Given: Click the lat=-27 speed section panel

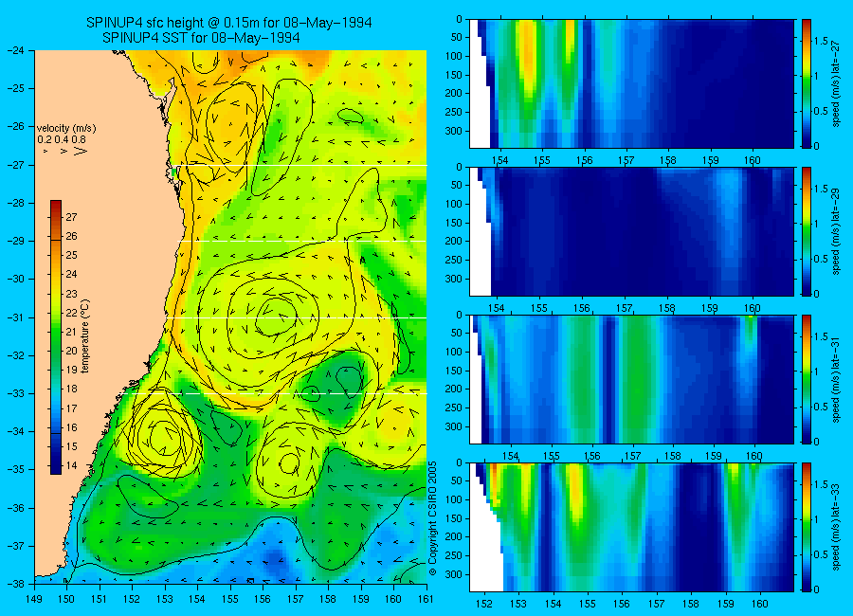Looking at the screenshot, I should [631, 83].
